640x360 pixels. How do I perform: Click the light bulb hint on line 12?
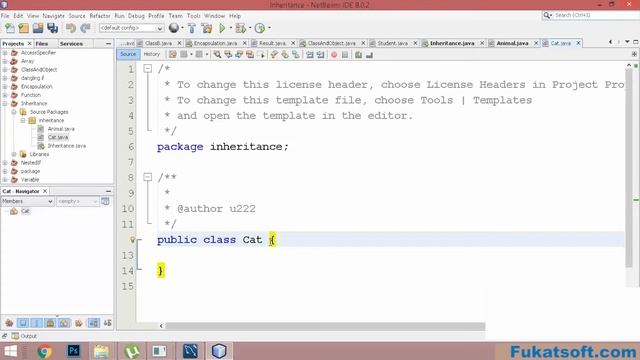(133, 240)
